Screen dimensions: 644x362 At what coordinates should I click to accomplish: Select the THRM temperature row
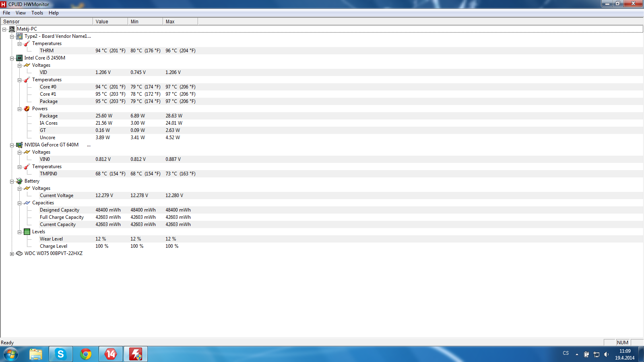322,51
